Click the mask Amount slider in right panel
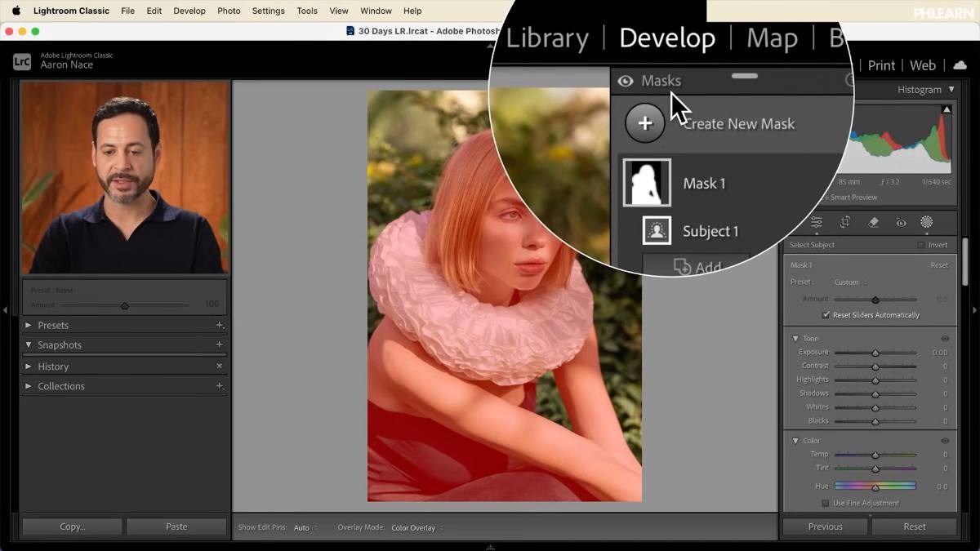The width and height of the screenshot is (980, 551). tap(875, 300)
